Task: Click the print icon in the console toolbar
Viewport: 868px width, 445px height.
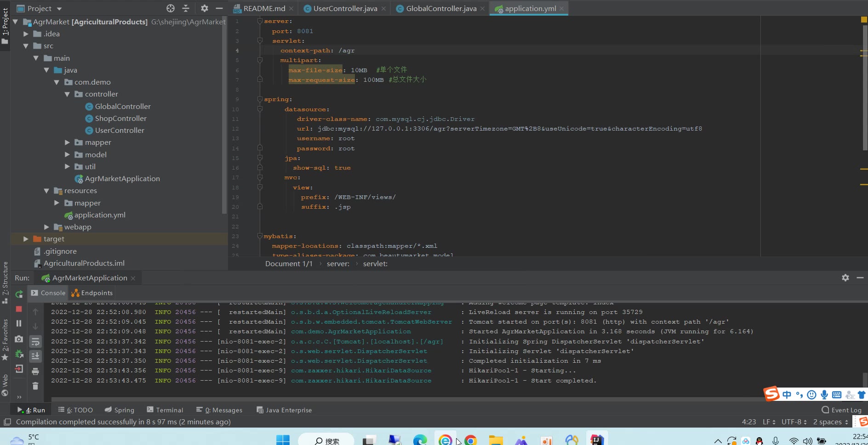Action: pyautogui.click(x=35, y=371)
